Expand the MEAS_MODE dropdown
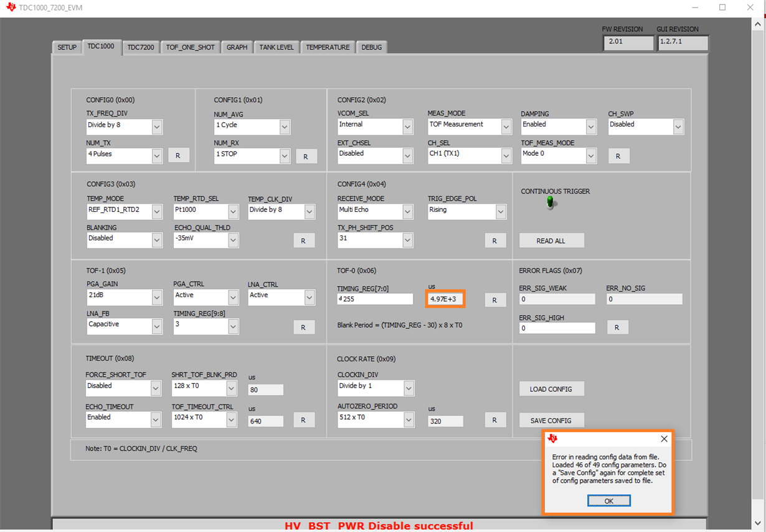This screenshot has width=766, height=532. pyautogui.click(x=506, y=126)
